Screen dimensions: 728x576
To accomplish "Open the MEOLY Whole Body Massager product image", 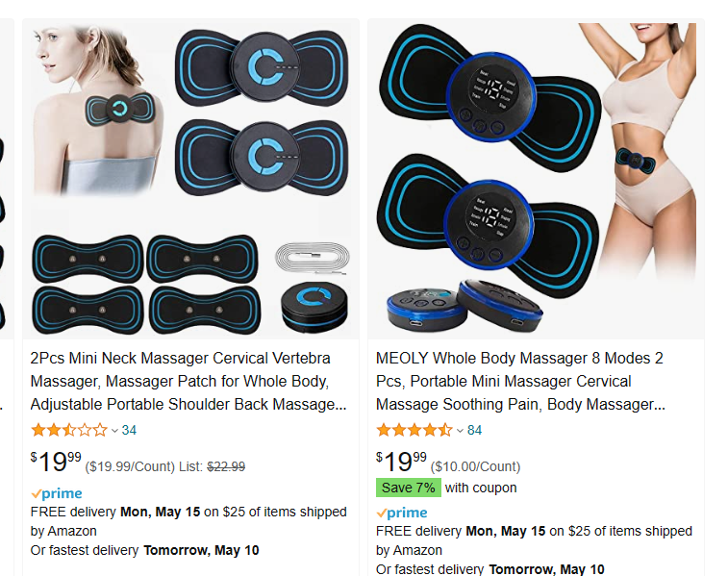I will coord(537,180).
